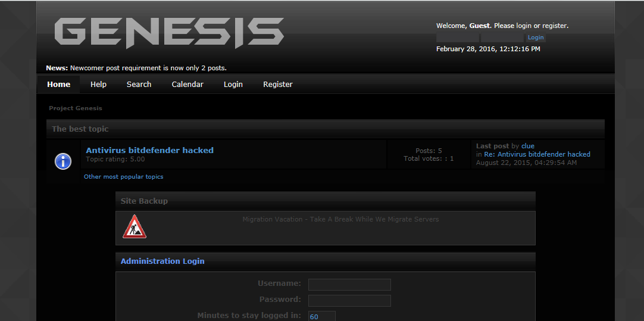Open the 'Antivirus bitdefender hacked' topic title
The height and width of the screenshot is (321, 644).
point(150,151)
